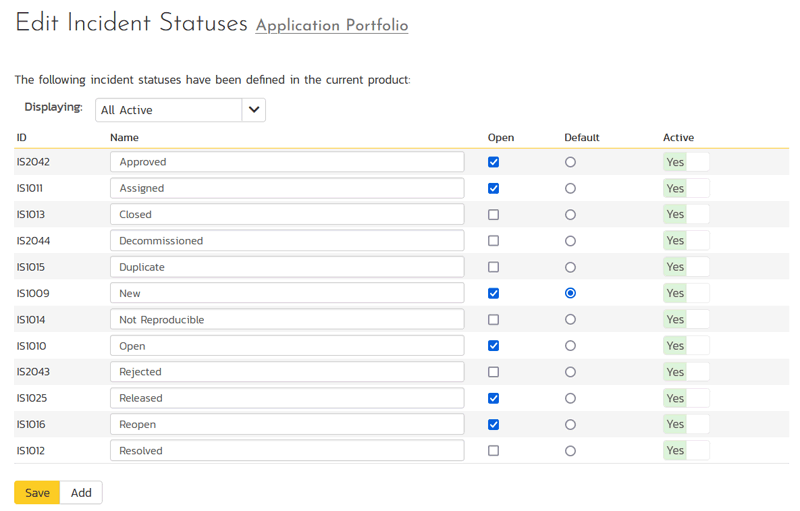Switch off Active for Rejected status

pos(686,372)
